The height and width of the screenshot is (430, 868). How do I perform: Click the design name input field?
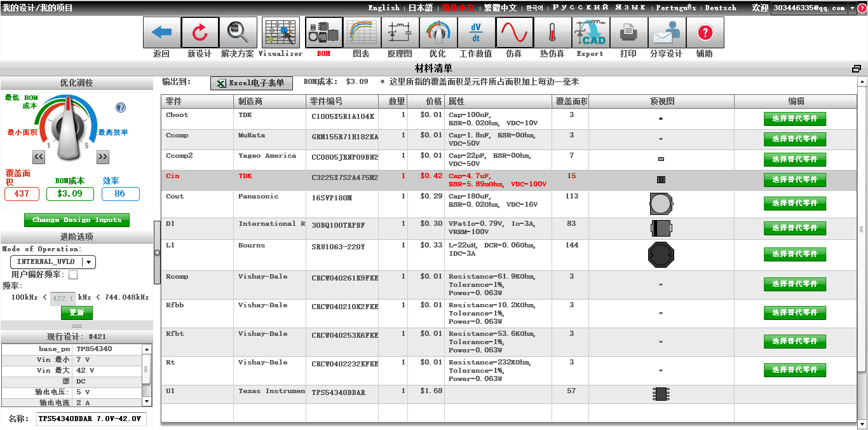click(91, 419)
